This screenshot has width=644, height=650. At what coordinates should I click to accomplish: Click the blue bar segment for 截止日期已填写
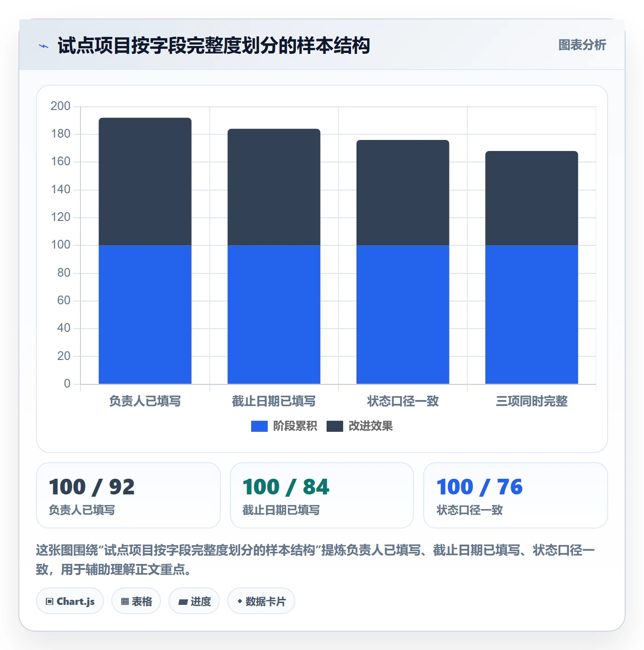tap(274, 315)
